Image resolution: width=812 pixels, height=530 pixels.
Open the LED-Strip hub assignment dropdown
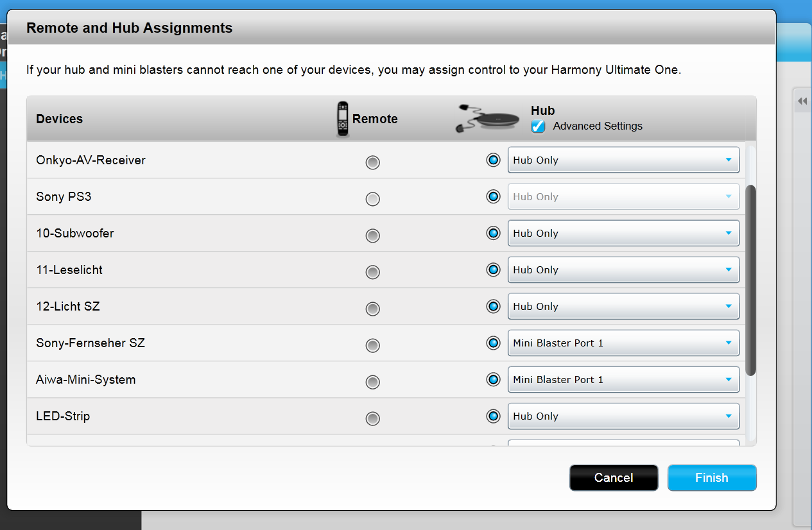(623, 416)
